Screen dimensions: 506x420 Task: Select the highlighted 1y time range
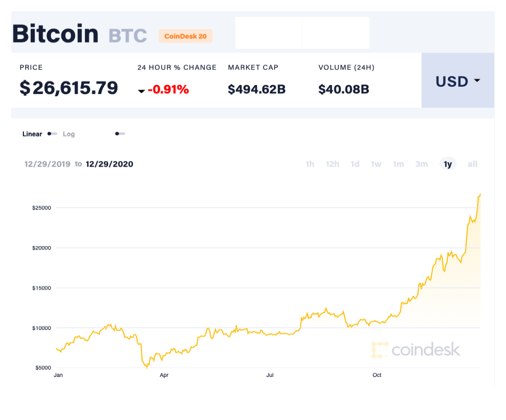447,164
